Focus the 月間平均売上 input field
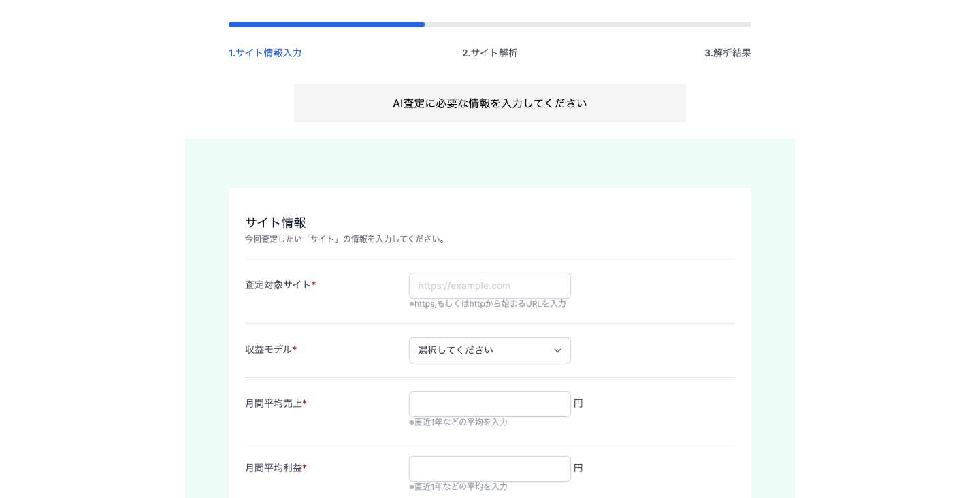980x498 pixels. point(489,404)
